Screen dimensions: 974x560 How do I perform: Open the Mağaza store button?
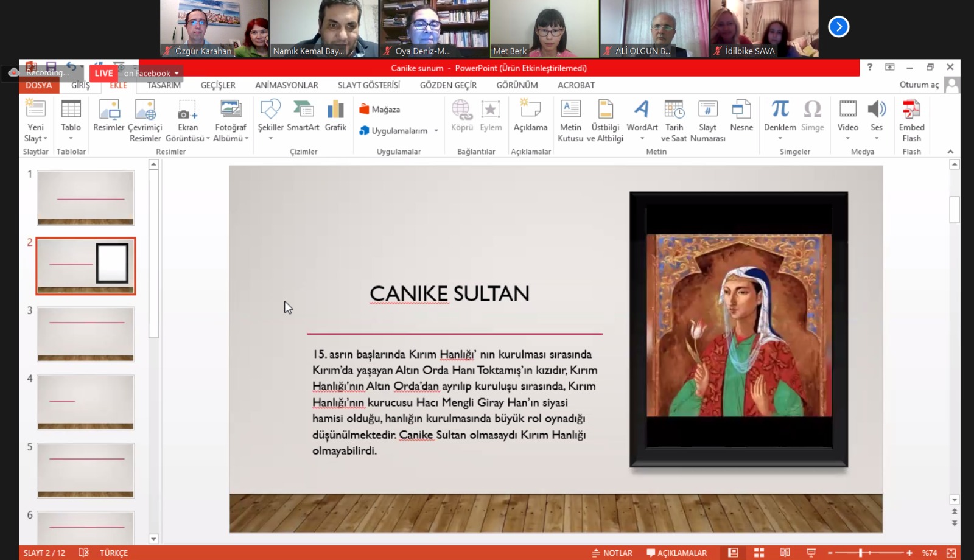click(x=380, y=110)
